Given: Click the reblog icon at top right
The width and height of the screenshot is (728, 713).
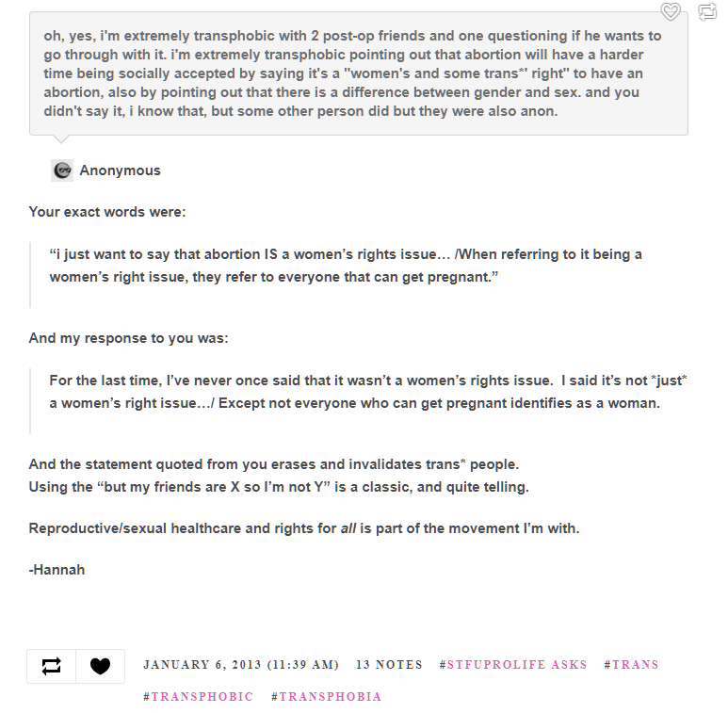Looking at the screenshot, I should (x=707, y=12).
